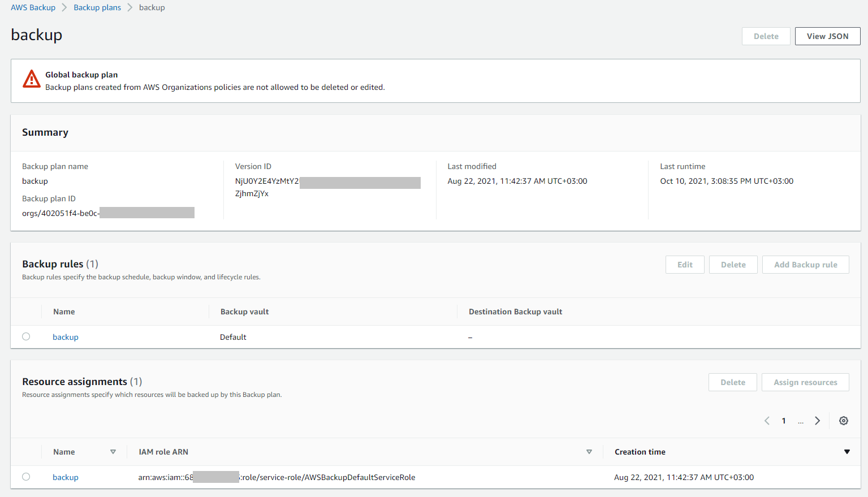Select the backup rule radio button

(26, 336)
